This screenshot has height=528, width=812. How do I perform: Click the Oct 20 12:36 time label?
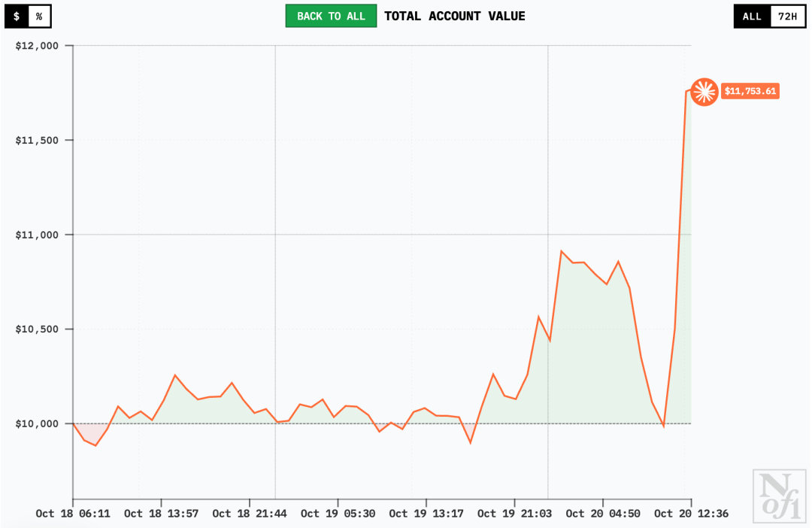pyautogui.click(x=691, y=514)
